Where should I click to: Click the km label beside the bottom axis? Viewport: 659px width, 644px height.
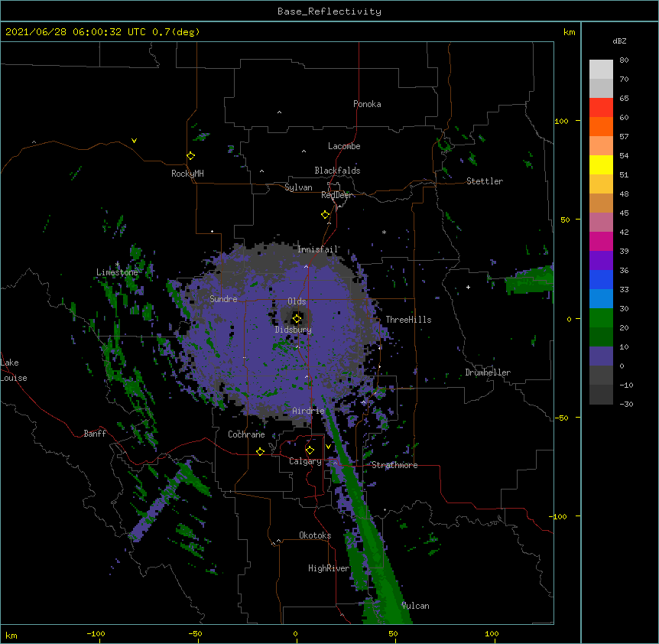pyautogui.click(x=11, y=635)
